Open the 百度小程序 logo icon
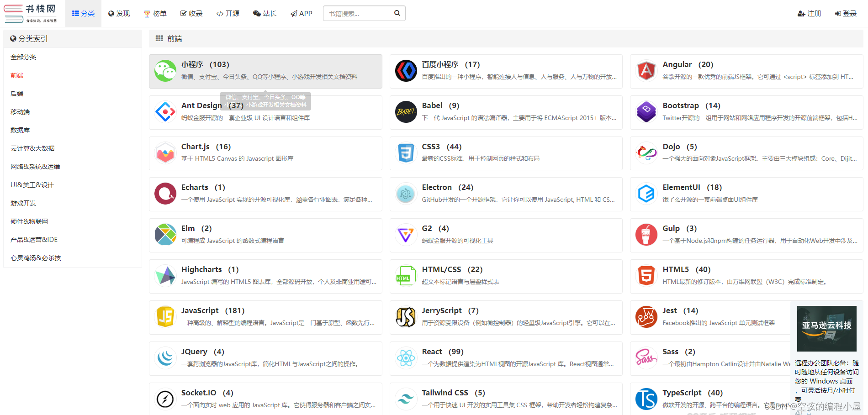The image size is (868, 415). tap(406, 71)
